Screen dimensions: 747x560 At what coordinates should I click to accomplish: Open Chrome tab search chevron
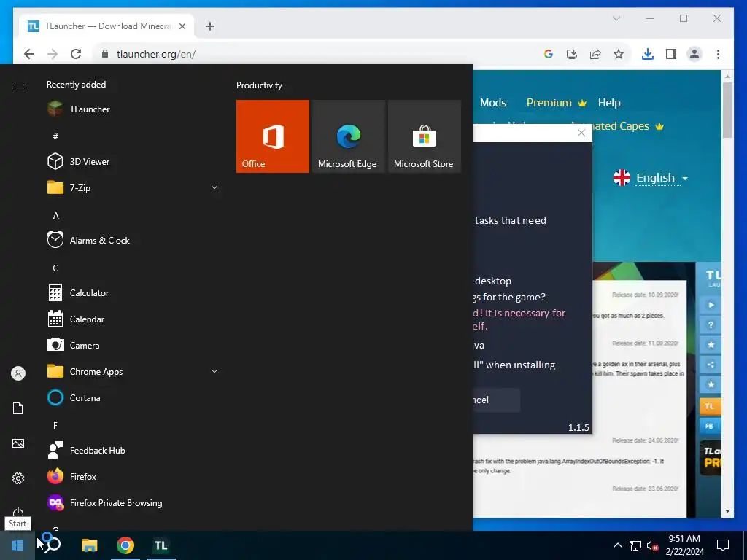click(x=616, y=18)
